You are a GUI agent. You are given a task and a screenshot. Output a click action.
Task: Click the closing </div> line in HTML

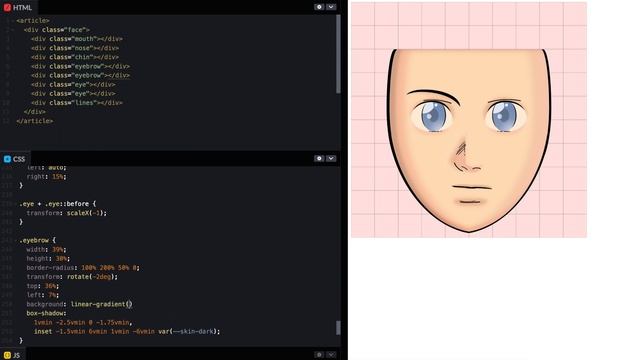pyautogui.click(x=35, y=112)
